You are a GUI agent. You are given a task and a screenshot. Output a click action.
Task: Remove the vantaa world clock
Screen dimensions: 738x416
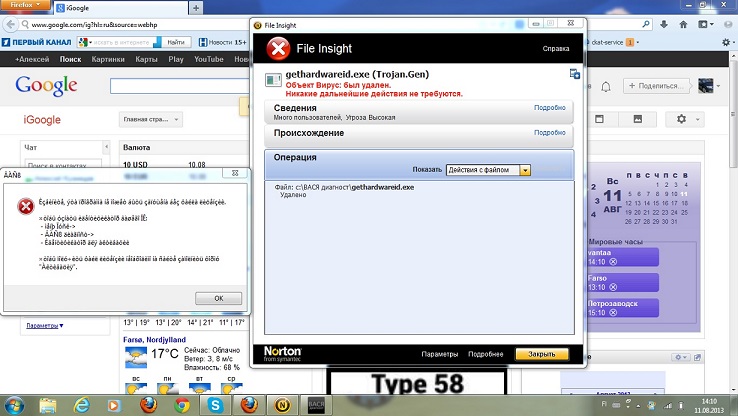coord(613,262)
